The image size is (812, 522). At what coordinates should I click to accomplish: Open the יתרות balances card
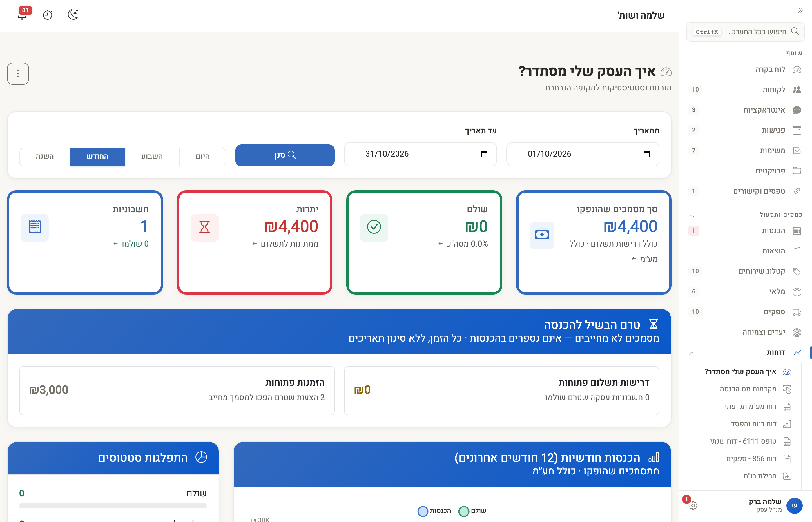tap(255, 242)
